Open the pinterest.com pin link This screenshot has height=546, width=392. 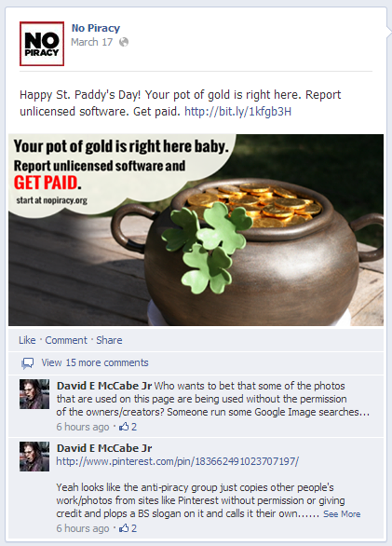tap(178, 461)
